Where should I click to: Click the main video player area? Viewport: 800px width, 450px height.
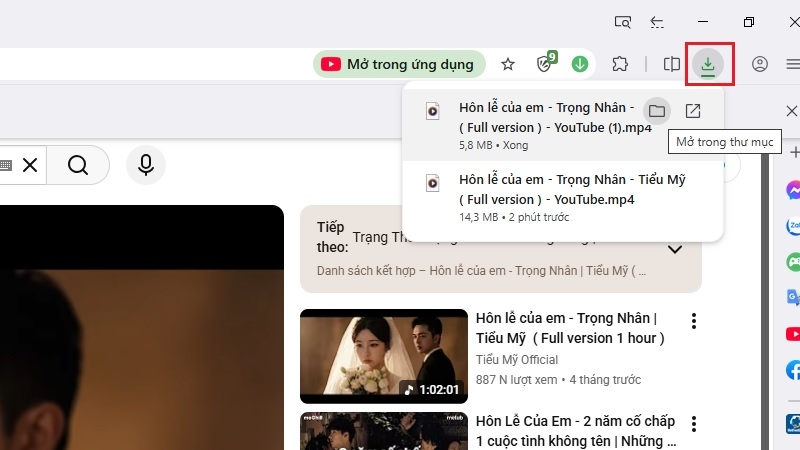pos(142,328)
